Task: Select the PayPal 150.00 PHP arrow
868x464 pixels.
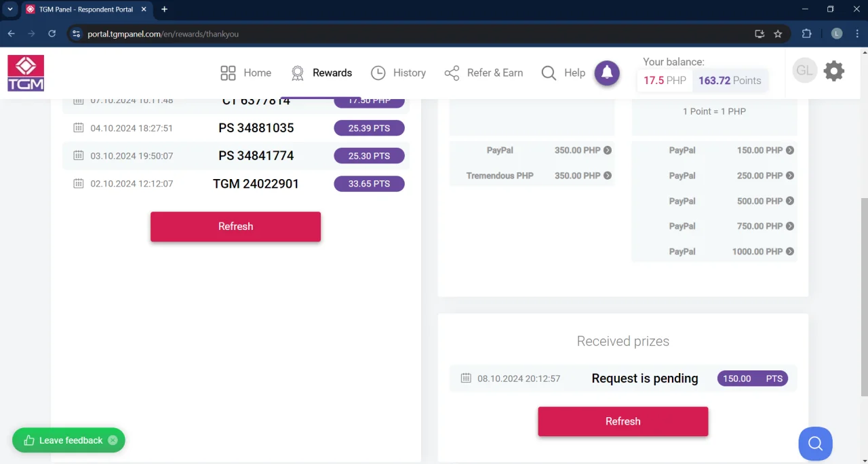Action: tap(790, 151)
